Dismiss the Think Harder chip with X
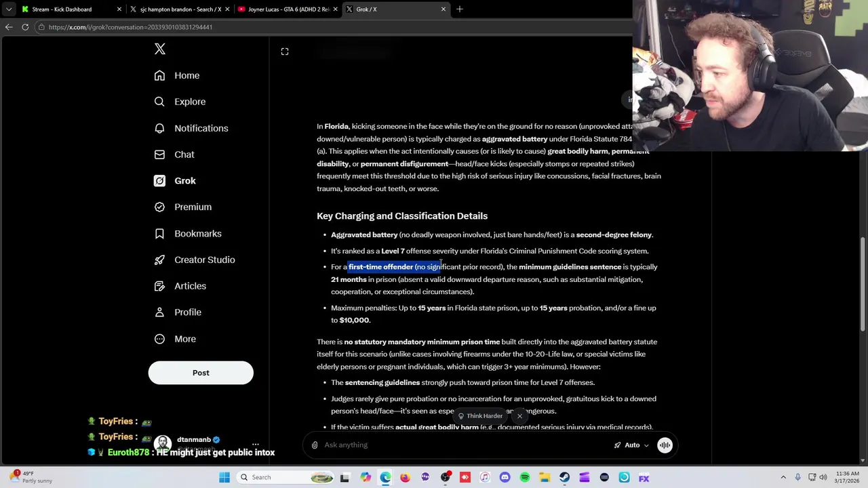Viewport: 868px width, 488px height. click(520, 416)
